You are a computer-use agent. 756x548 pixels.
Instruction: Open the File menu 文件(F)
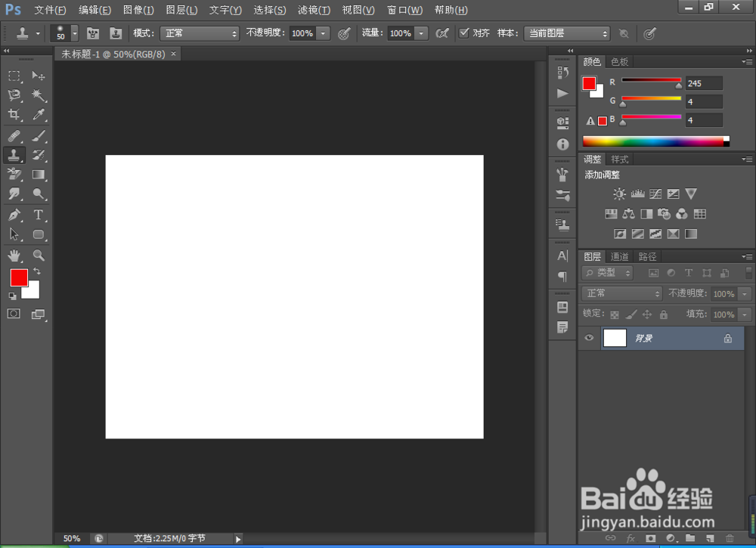[50, 10]
